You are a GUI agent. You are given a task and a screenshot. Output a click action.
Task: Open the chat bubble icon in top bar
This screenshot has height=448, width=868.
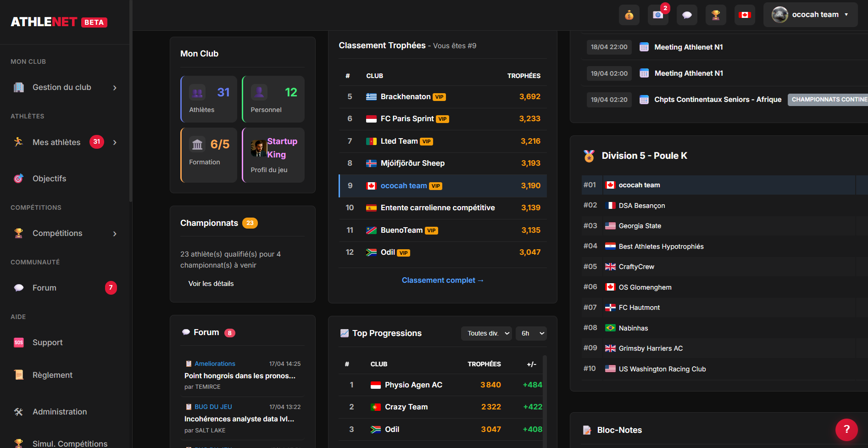click(x=687, y=14)
